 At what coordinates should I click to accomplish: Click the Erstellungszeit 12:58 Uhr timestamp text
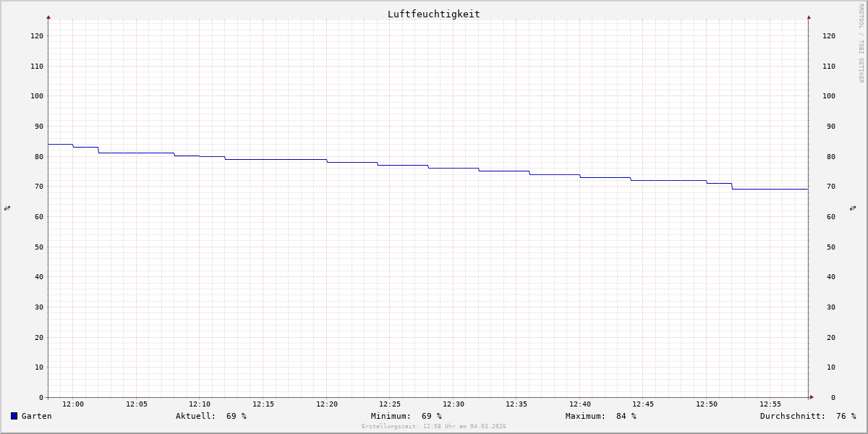[434, 427]
